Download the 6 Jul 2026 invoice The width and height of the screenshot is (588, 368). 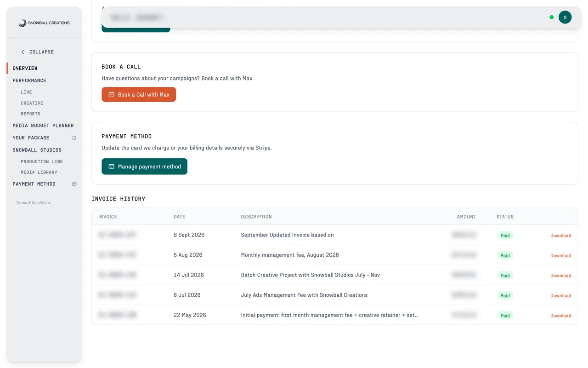click(x=560, y=296)
